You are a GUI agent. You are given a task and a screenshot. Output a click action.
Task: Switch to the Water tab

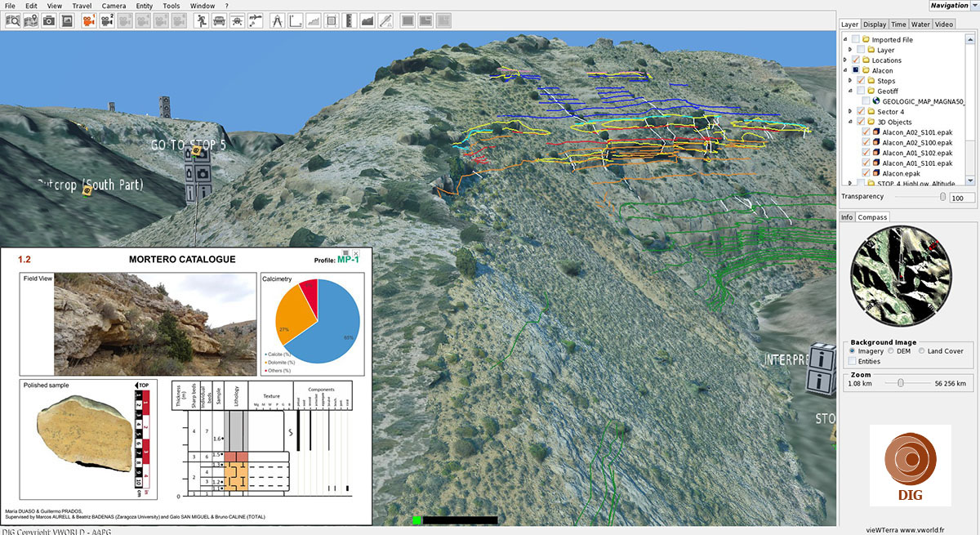[x=920, y=25]
